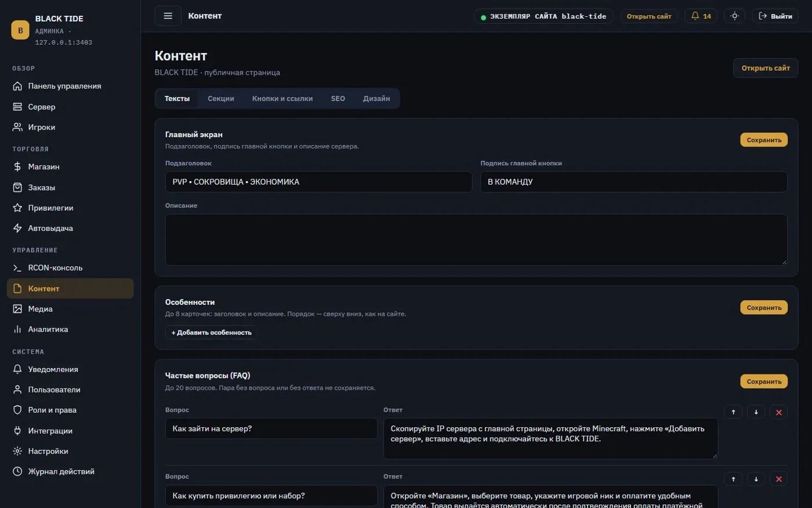Go to Пользователи
The width and height of the screenshot is (812, 508).
[x=70, y=390]
